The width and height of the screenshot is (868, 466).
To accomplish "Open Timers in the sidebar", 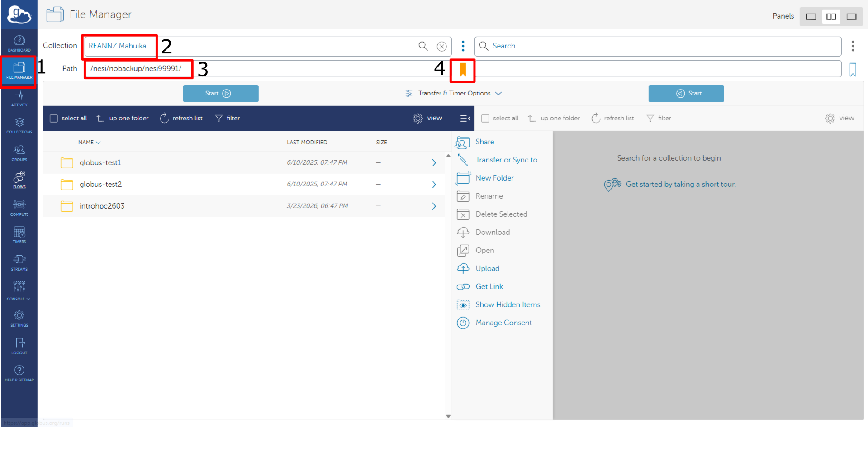I will pos(19,235).
